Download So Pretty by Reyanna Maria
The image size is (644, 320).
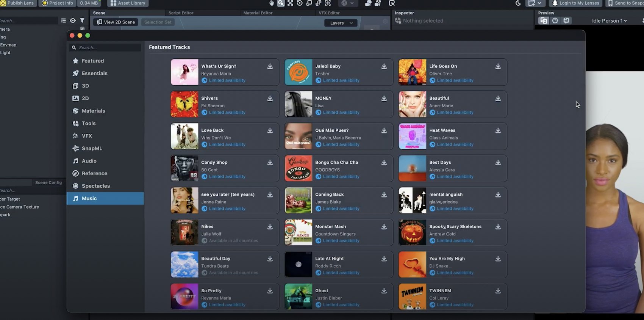tap(270, 290)
